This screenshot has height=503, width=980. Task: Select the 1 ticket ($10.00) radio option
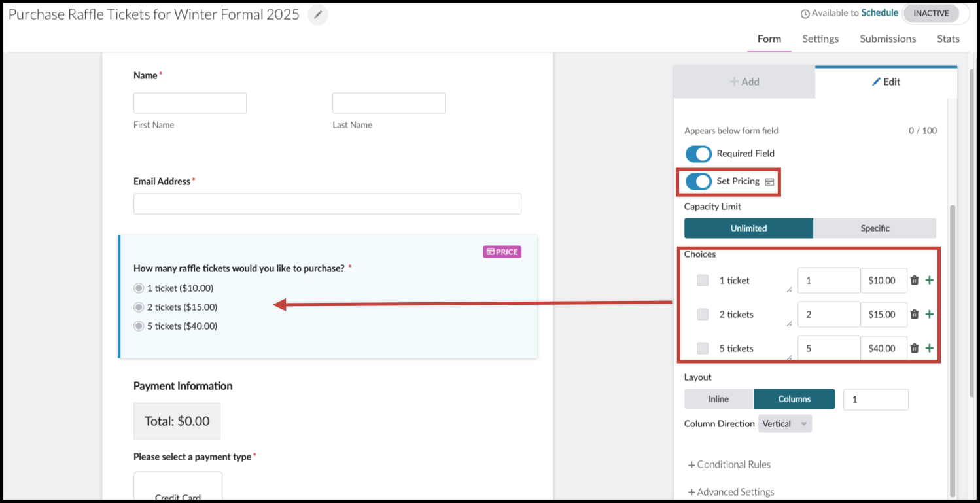(139, 288)
